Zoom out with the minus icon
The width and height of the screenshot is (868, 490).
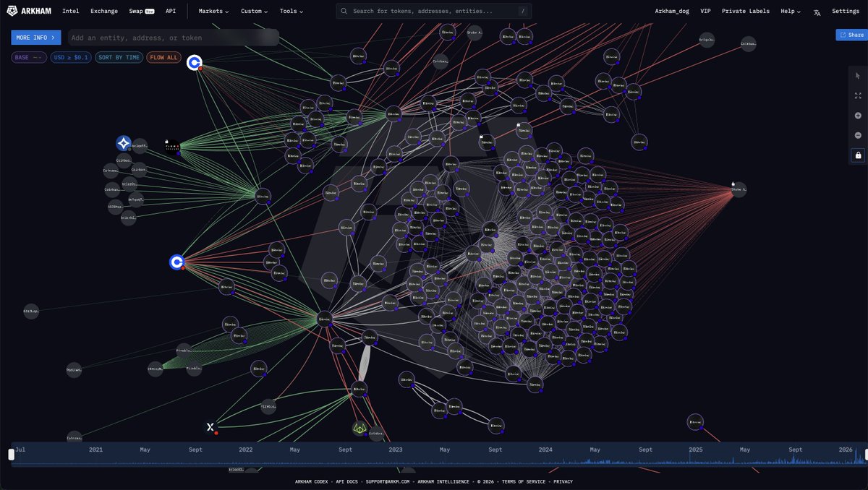(858, 135)
